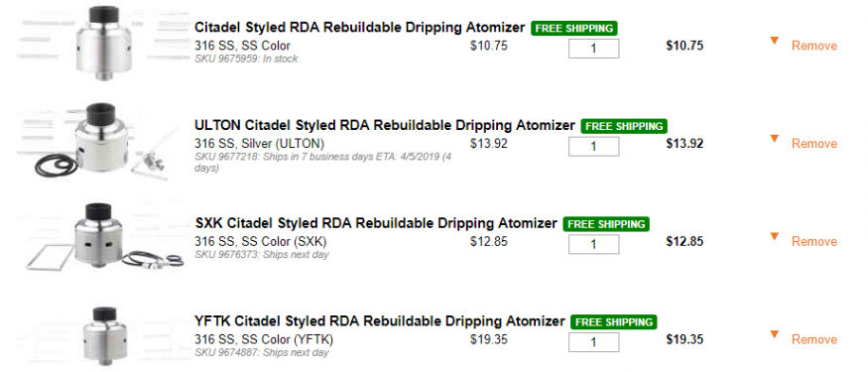Remove the YFTK Citadel Styled RDA
The height and width of the screenshot is (372, 868).
point(814,340)
